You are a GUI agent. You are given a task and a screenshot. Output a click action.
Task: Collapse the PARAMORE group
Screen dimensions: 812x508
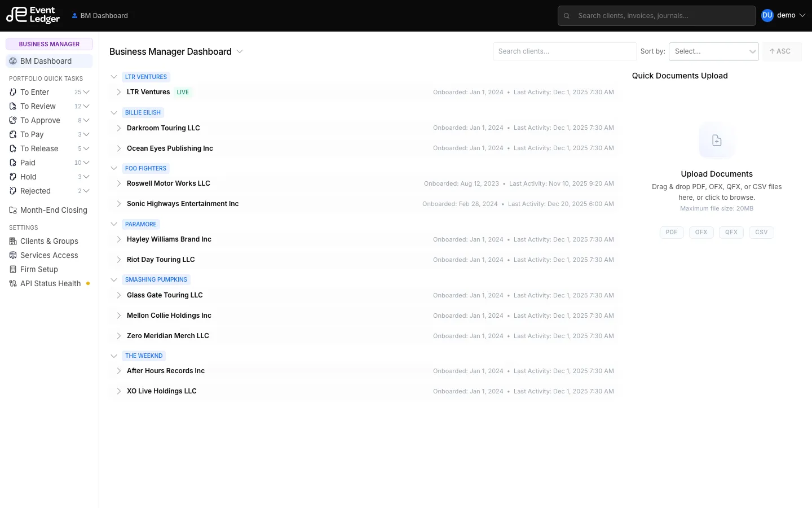pos(114,224)
